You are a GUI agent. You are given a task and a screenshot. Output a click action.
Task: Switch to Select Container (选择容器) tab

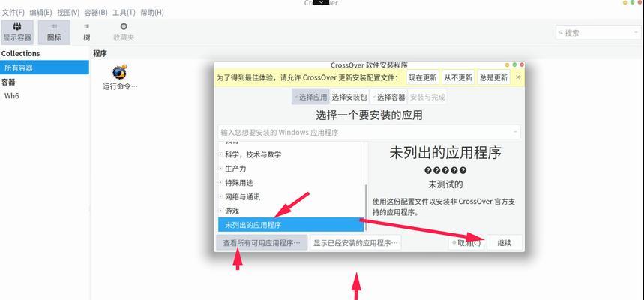(388, 97)
